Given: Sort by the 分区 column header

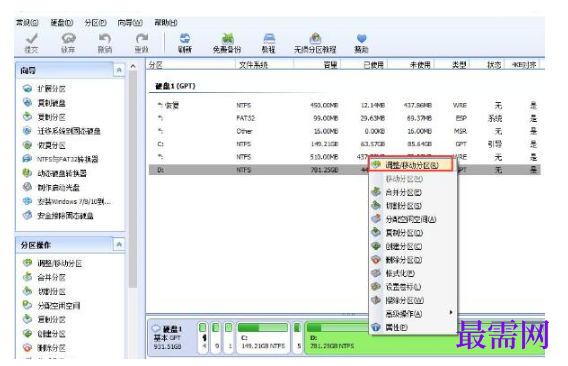Looking at the screenshot, I should pyautogui.click(x=191, y=65).
